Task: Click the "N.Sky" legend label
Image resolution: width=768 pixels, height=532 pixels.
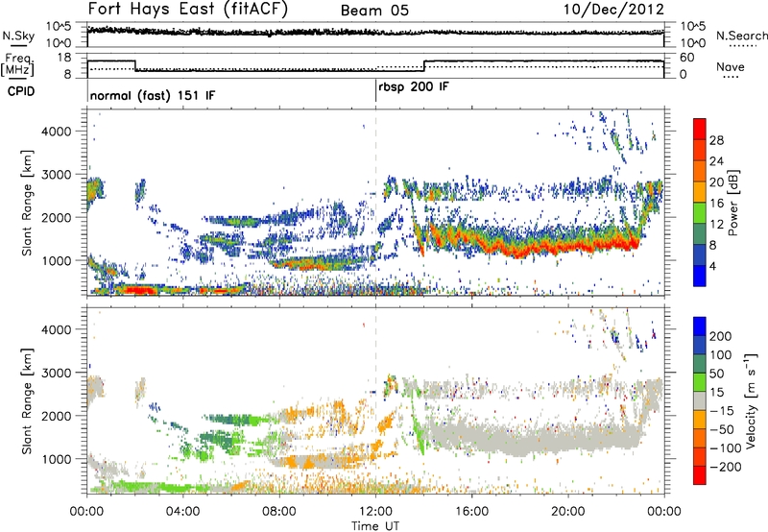Action: pos(18,36)
